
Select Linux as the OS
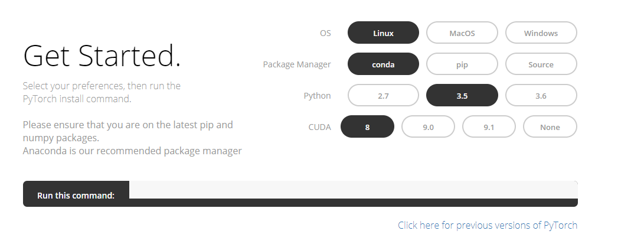pos(383,33)
